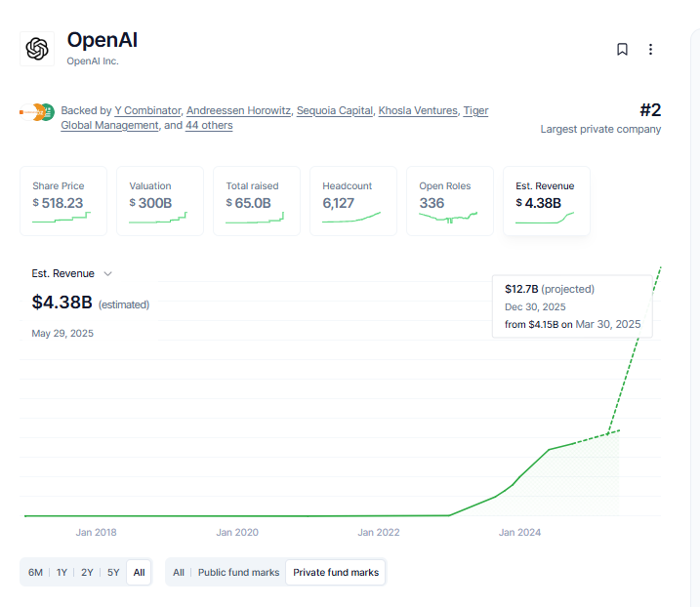This screenshot has width=700, height=607.
Task: Expand the Est. Revenue metric dropdown chevron
Action: click(107, 273)
